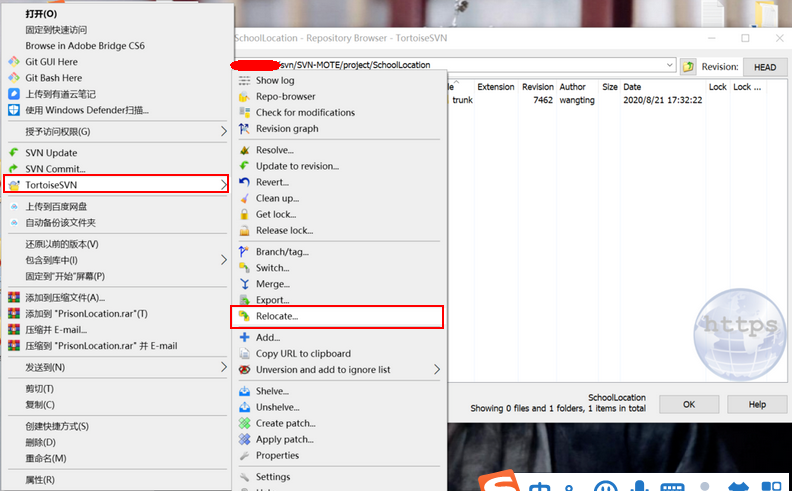Sort by the Size column header
The width and height of the screenshot is (792, 491).
610,87
